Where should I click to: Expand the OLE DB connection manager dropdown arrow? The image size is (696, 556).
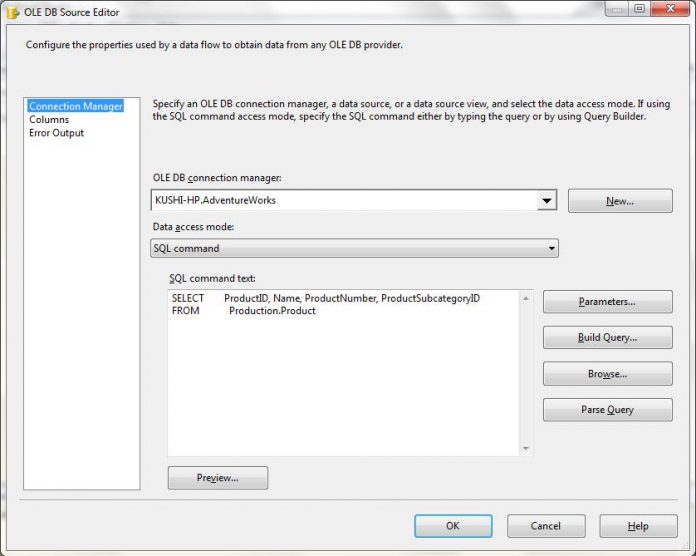[546, 200]
